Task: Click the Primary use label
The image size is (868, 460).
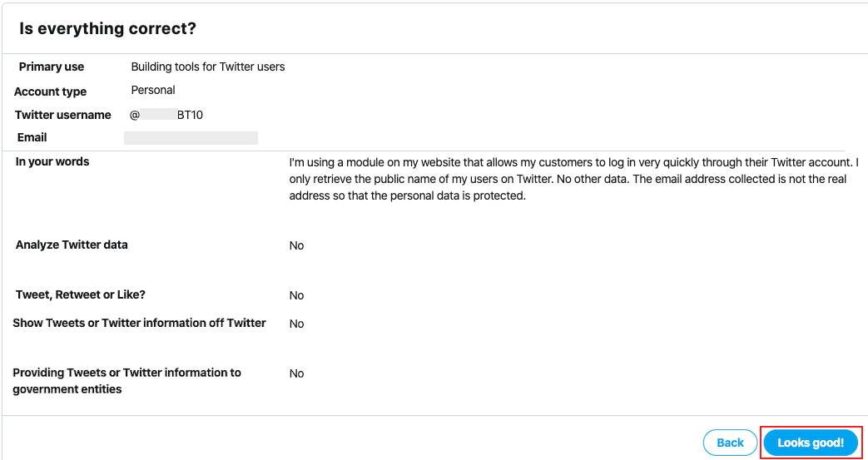Action: [x=52, y=67]
